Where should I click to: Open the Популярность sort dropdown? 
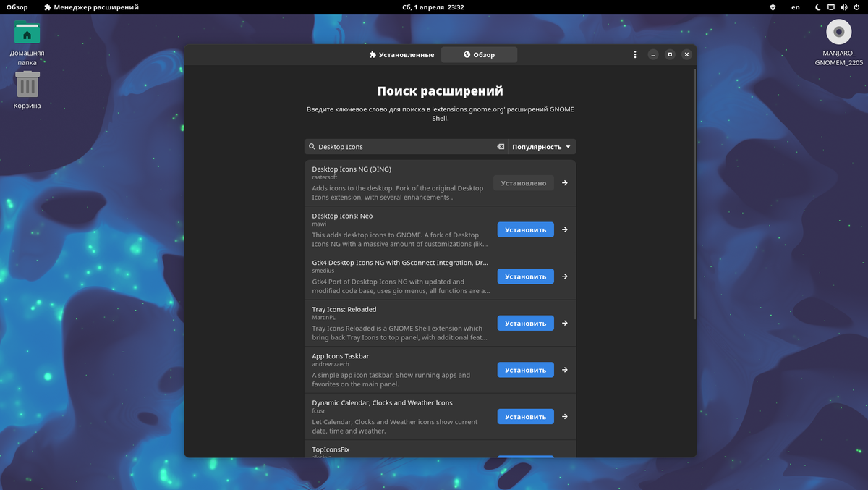click(542, 147)
